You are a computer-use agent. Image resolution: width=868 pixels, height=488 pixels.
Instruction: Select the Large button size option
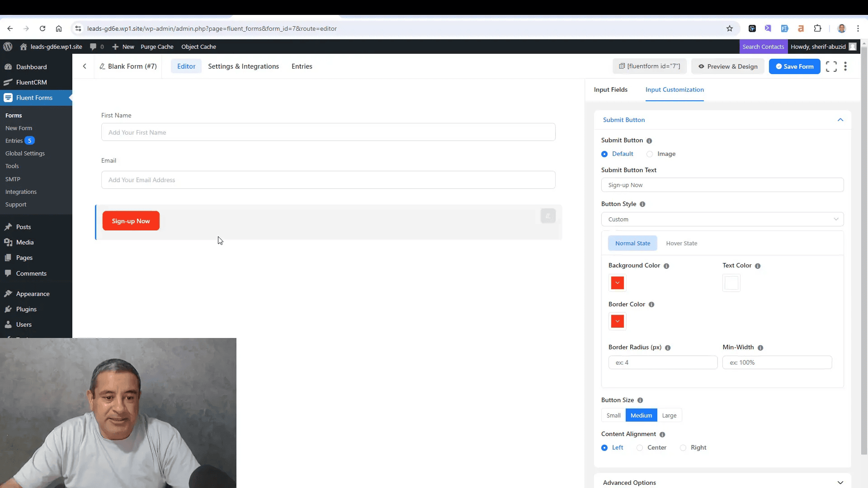click(670, 415)
